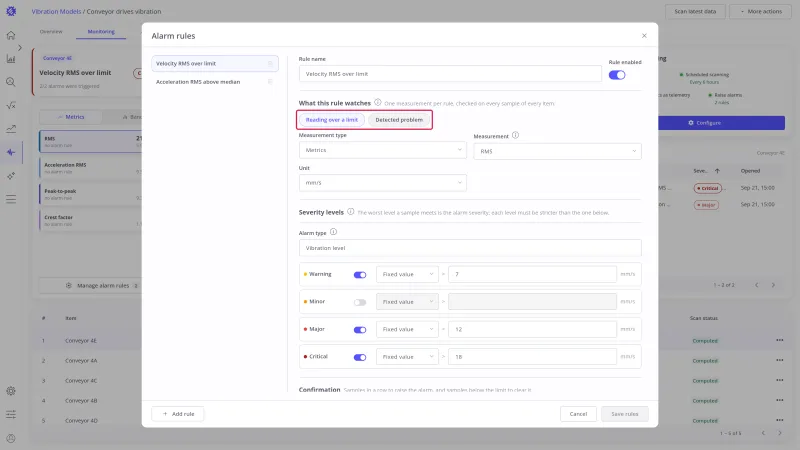Open the magnifier search sidebar icon
The height and width of the screenshot is (450, 800).
[11, 82]
